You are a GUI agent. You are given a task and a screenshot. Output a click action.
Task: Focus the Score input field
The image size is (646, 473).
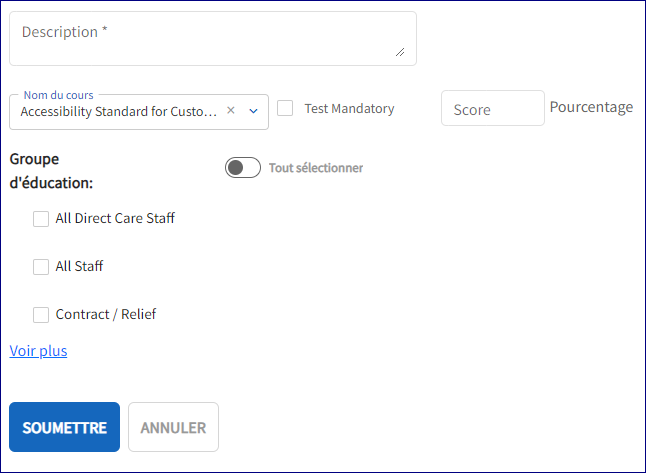492,109
